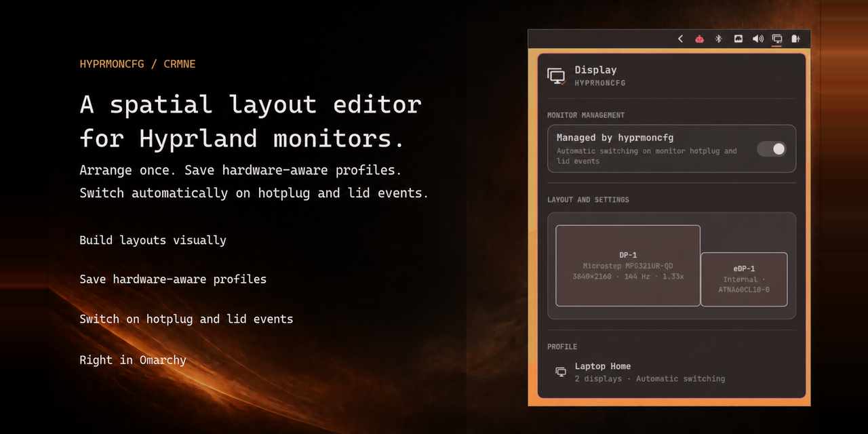Click the 'LAYOUT AND SETTINGS' section label
The width and height of the screenshot is (868, 434).
(x=588, y=200)
